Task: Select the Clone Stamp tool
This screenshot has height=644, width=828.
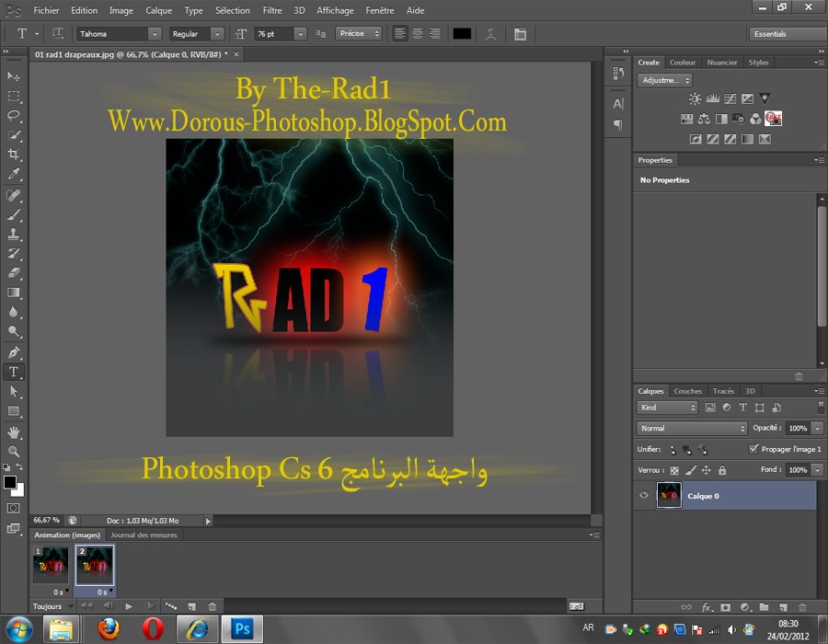Action: (14, 235)
